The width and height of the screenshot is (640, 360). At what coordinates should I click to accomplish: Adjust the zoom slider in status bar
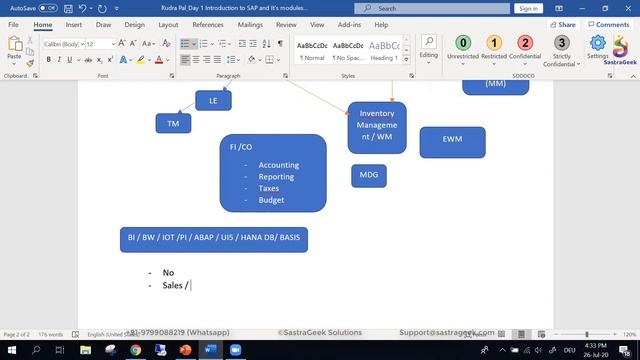(x=587, y=334)
